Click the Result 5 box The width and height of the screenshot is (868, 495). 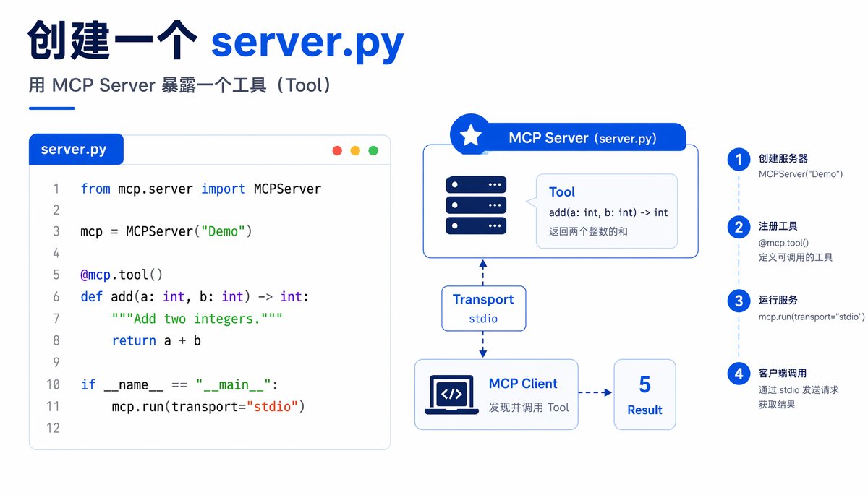644,395
